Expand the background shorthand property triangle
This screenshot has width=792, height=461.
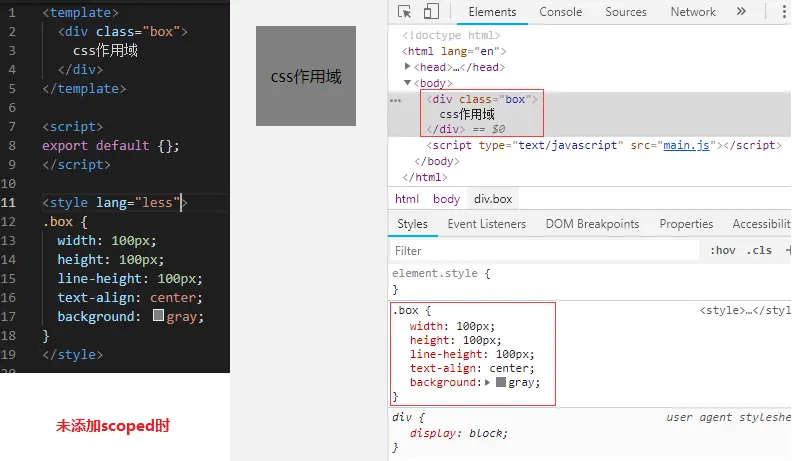pos(487,382)
